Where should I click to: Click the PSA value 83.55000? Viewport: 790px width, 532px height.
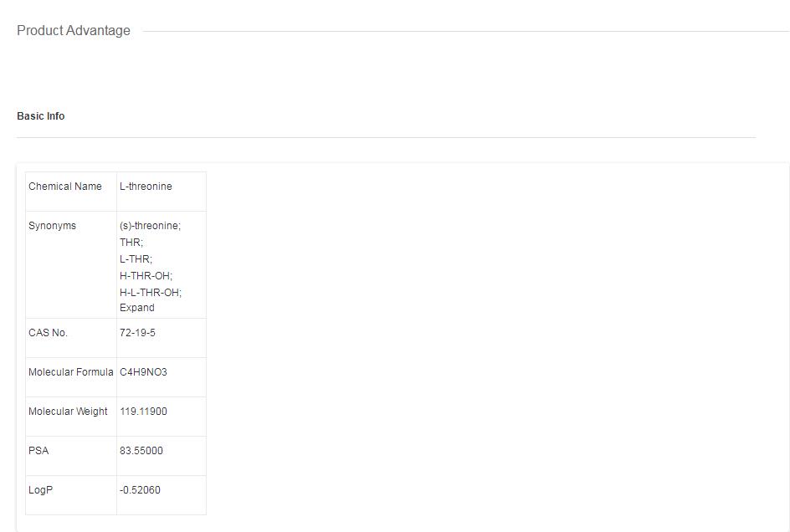(x=141, y=451)
